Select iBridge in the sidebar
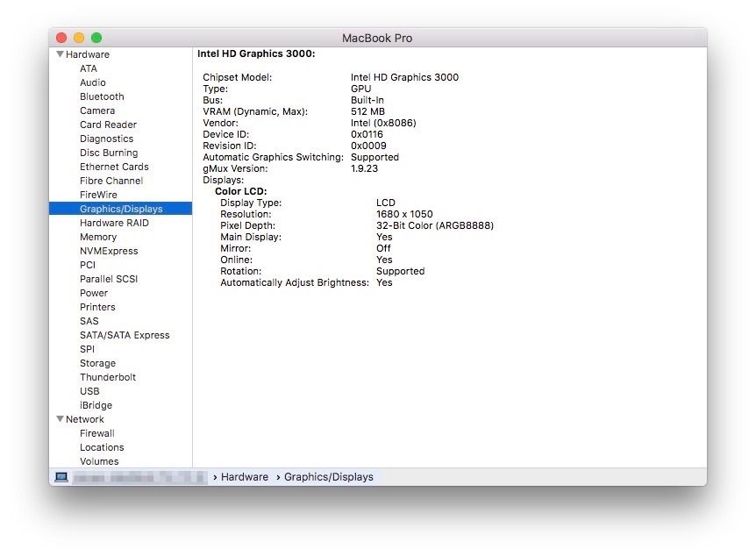Screen dimensions: 756x556 point(96,405)
